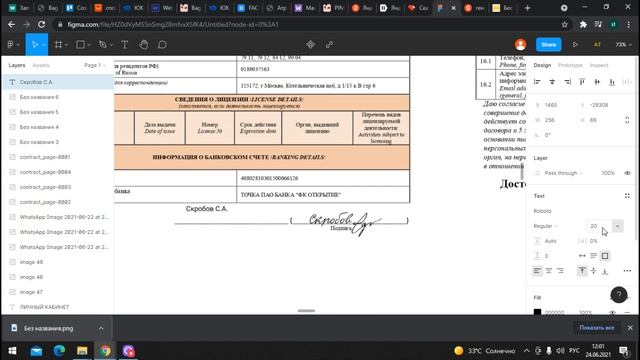Switch to the Design tab
The image size is (640, 360).
[x=542, y=65]
